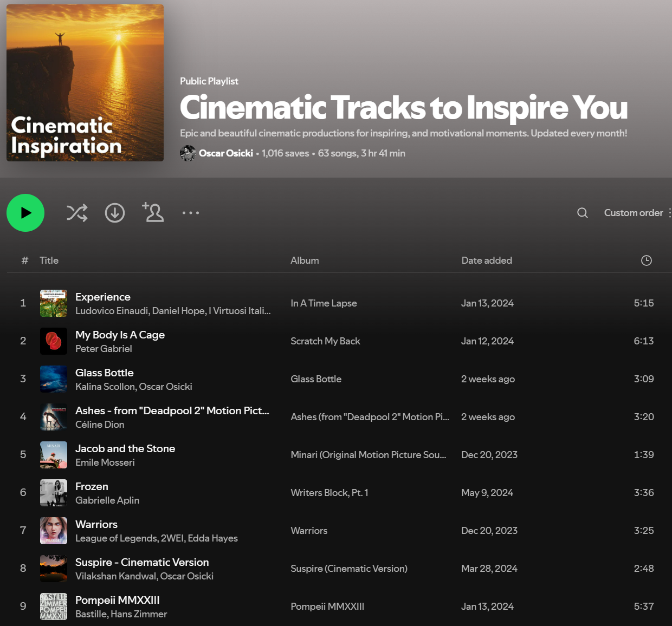
Task: Select the Warriors track title
Action: pos(96,524)
